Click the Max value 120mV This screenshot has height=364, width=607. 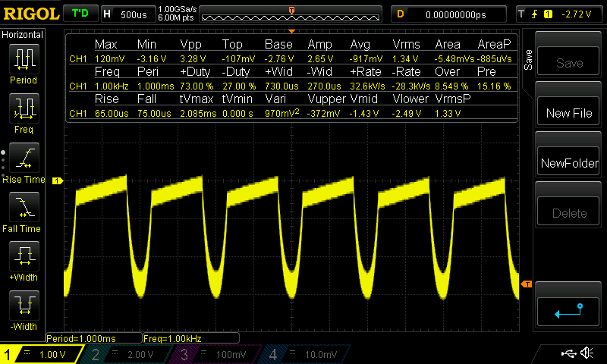[x=109, y=59]
